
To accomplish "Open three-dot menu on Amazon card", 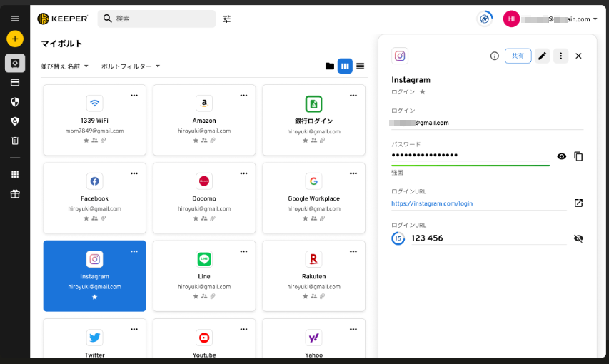I will coord(243,96).
